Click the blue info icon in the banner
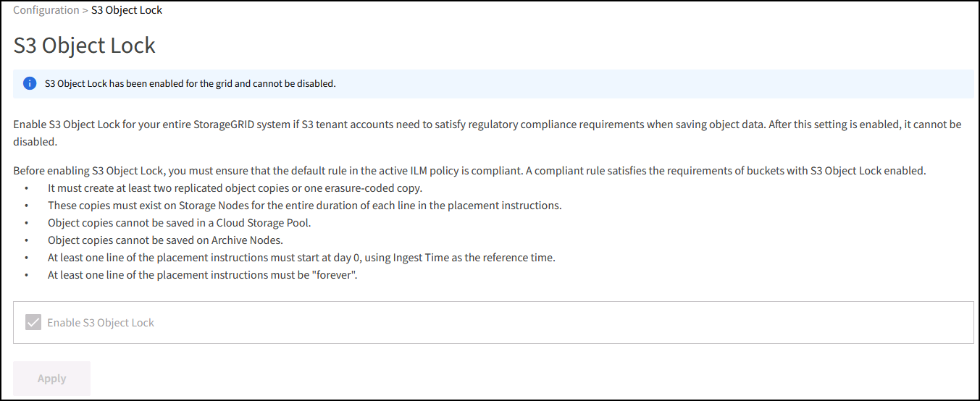The image size is (980, 401). (30, 84)
